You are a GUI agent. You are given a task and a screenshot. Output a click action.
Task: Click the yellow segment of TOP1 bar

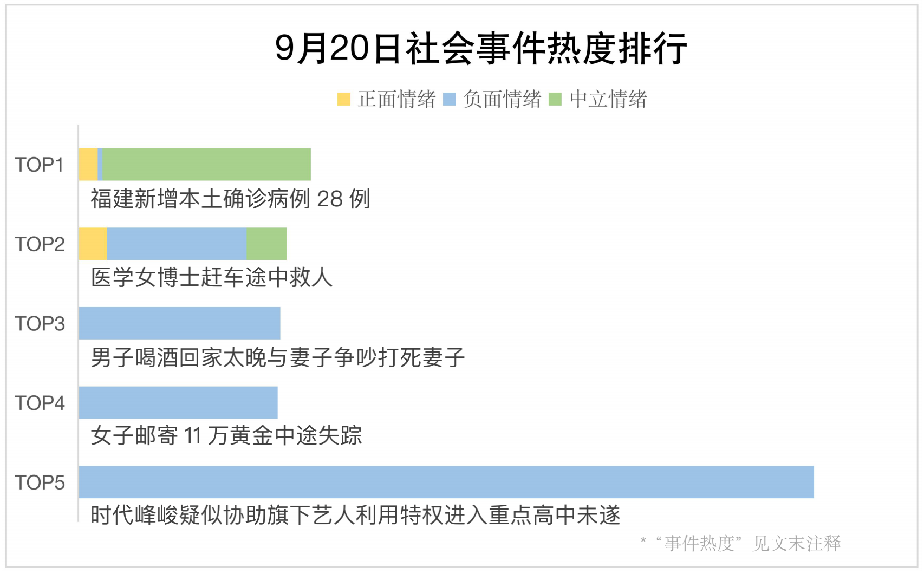[88, 164]
